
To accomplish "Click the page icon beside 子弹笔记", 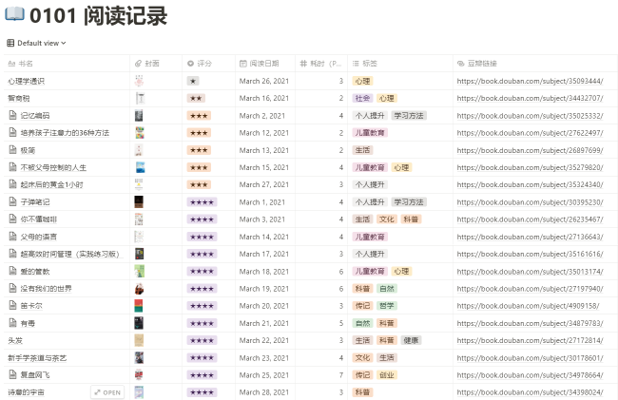I will [x=13, y=202].
